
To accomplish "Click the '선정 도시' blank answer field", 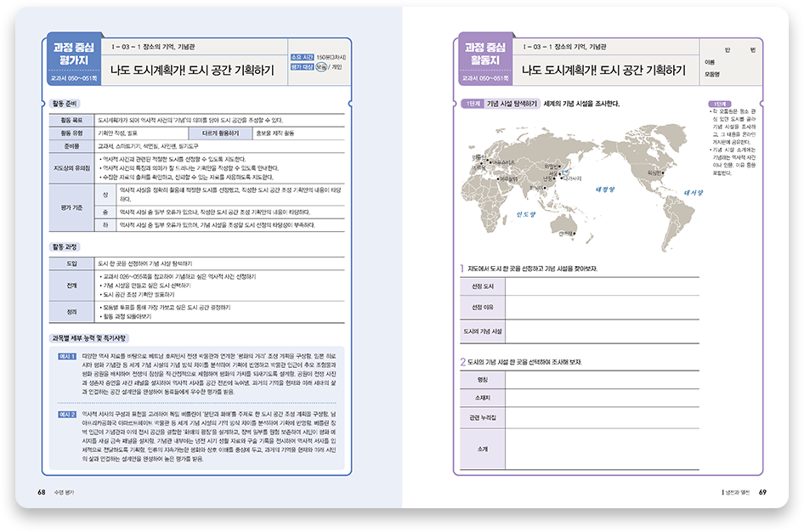I will pos(602,286).
